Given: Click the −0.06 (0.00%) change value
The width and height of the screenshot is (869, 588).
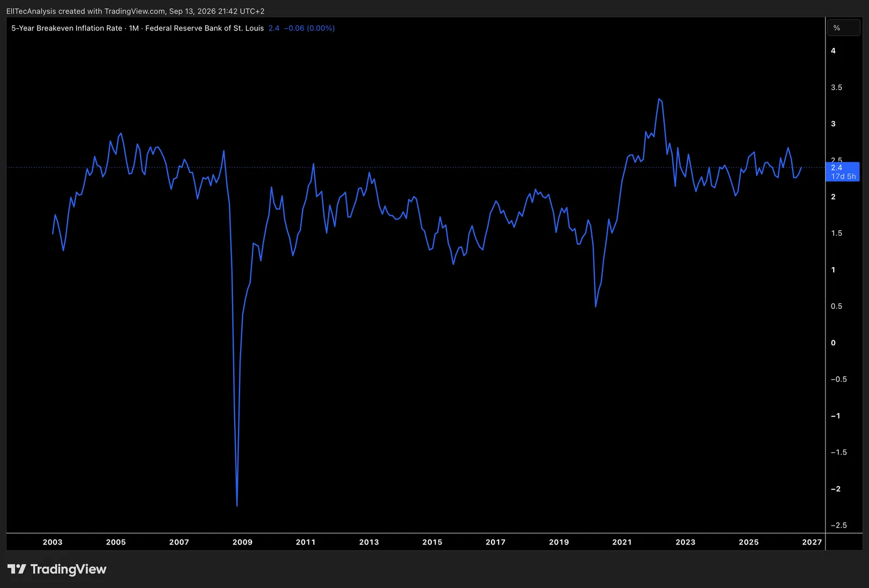Looking at the screenshot, I should (x=309, y=28).
